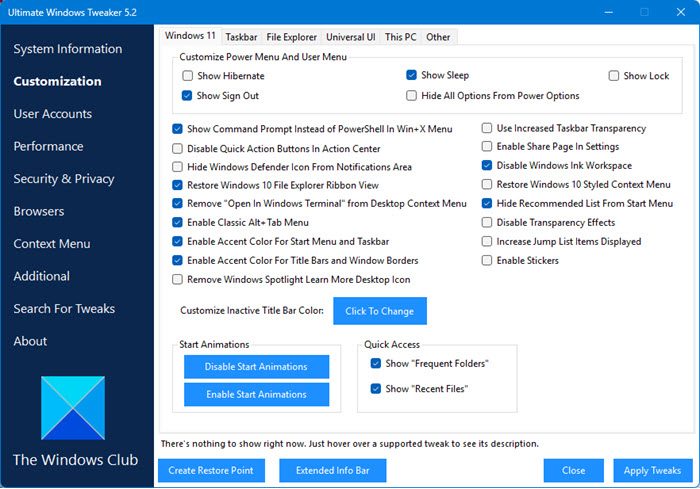Open the Extended Info Bar
700x489 pixels.
[333, 471]
